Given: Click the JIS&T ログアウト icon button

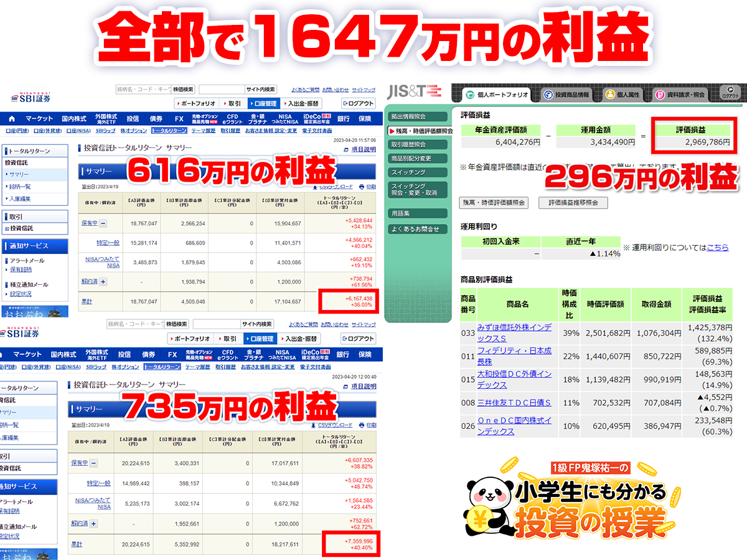Looking at the screenshot, I should [730, 93].
